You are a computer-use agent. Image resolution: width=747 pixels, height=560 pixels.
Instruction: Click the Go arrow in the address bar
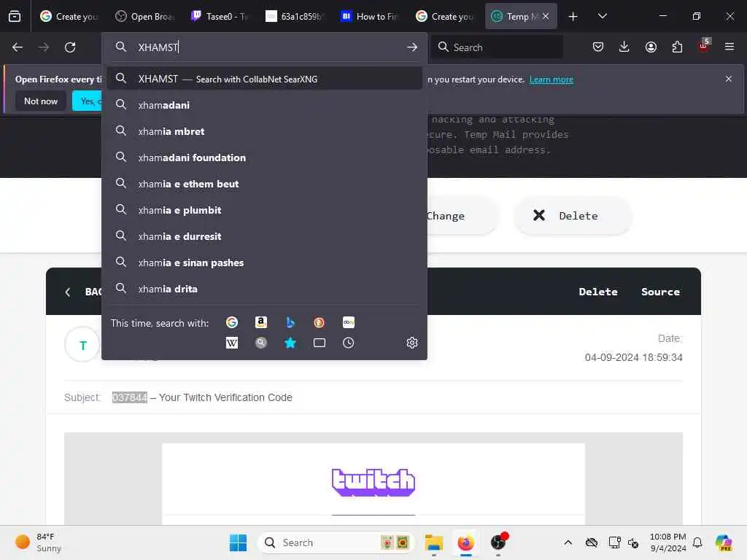(x=412, y=47)
